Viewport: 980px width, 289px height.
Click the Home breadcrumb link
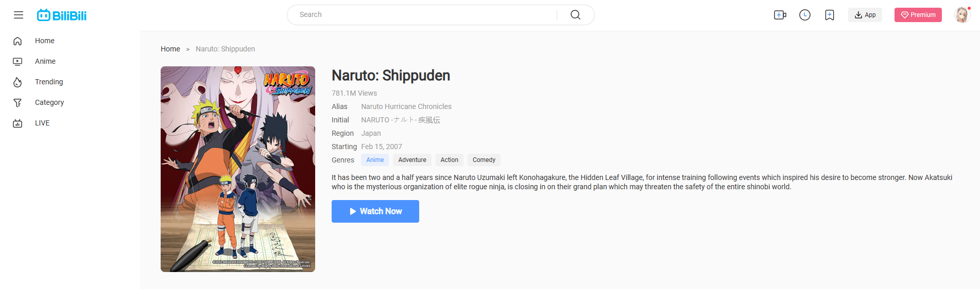[x=170, y=49]
